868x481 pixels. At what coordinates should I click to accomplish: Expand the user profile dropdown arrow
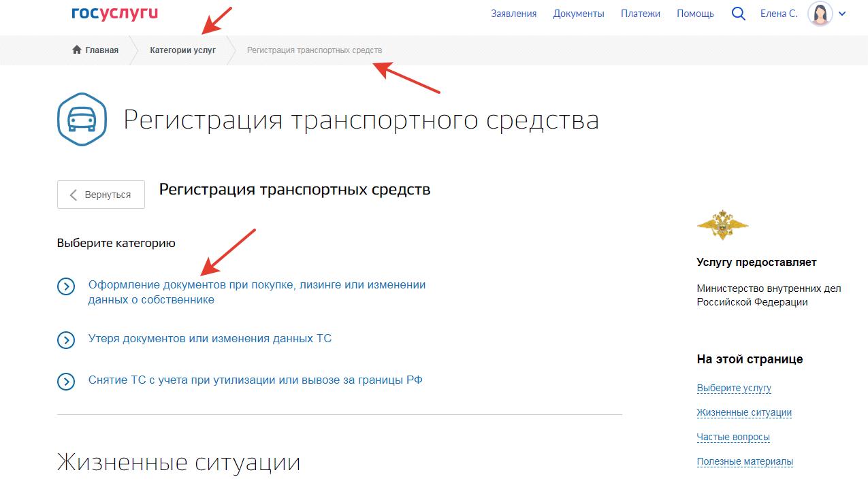click(x=843, y=14)
